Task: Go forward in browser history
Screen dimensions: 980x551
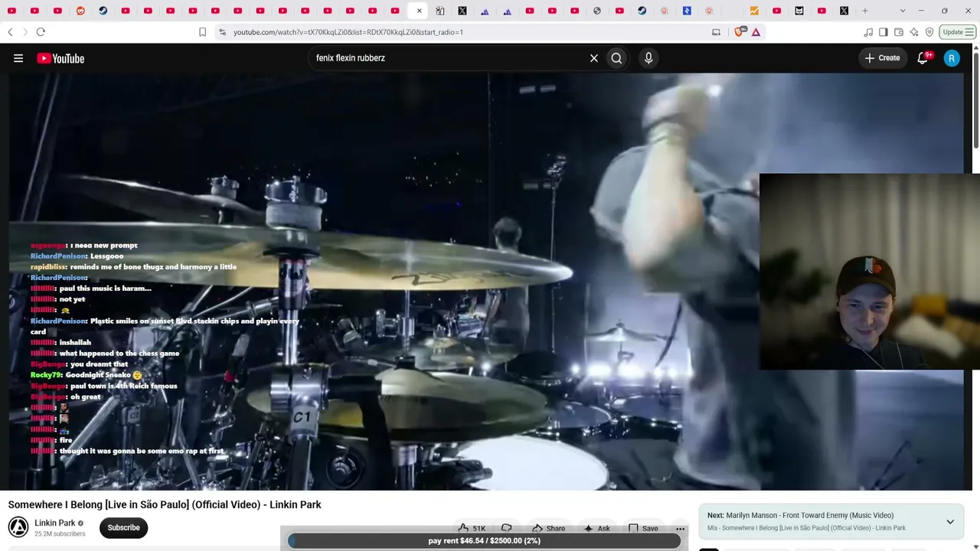Action: tap(24, 32)
